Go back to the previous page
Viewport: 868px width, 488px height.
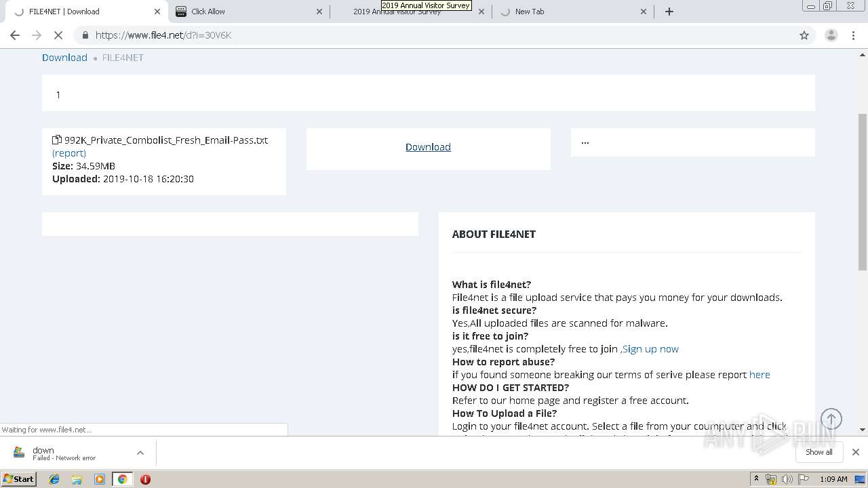(x=15, y=35)
